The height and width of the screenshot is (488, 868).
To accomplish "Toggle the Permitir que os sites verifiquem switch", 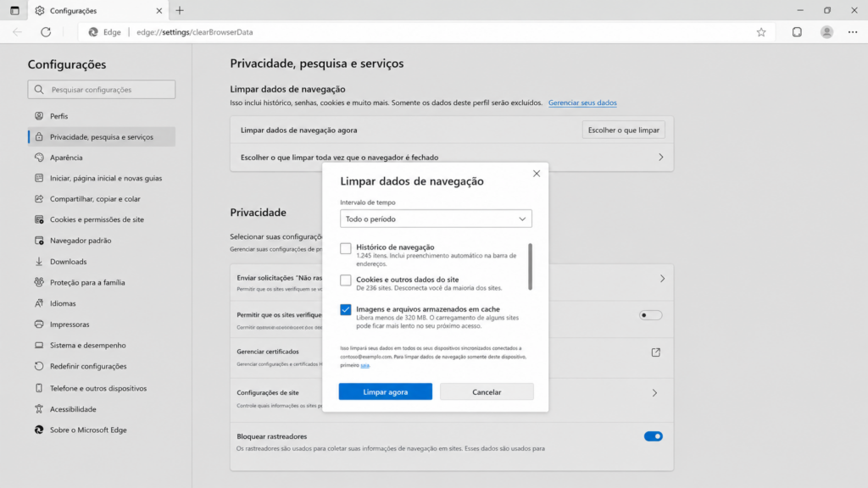I will pos(650,315).
